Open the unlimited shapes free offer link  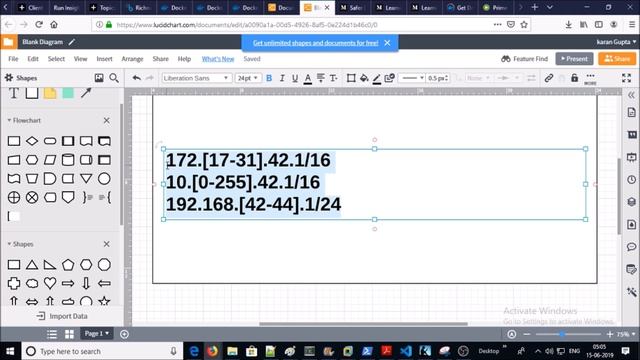[x=316, y=43]
